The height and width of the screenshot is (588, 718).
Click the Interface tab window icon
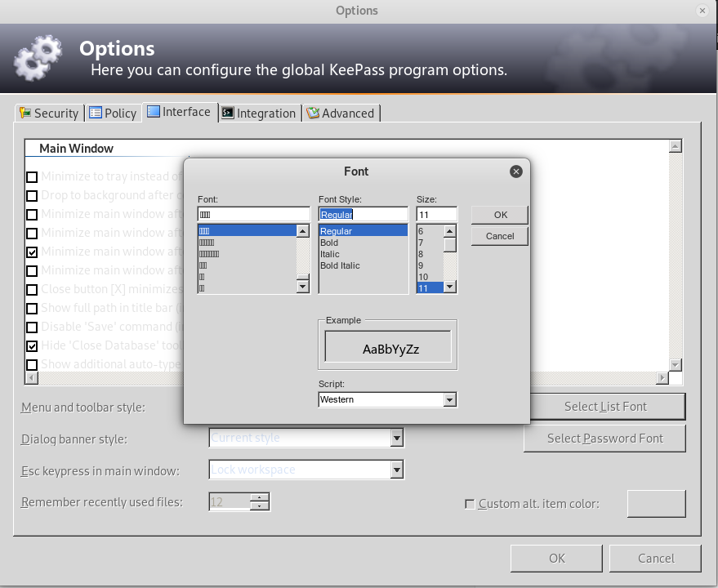(154, 111)
